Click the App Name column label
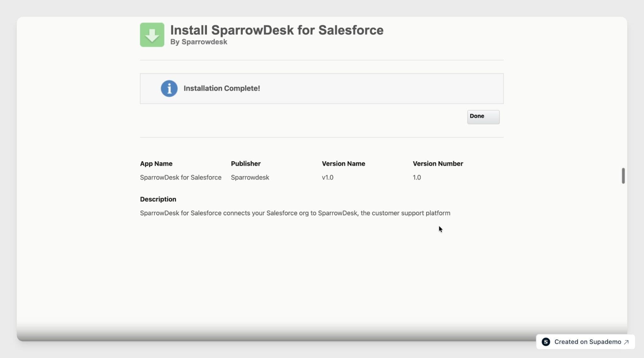This screenshot has height=358, width=644. pyautogui.click(x=156, y=164)
